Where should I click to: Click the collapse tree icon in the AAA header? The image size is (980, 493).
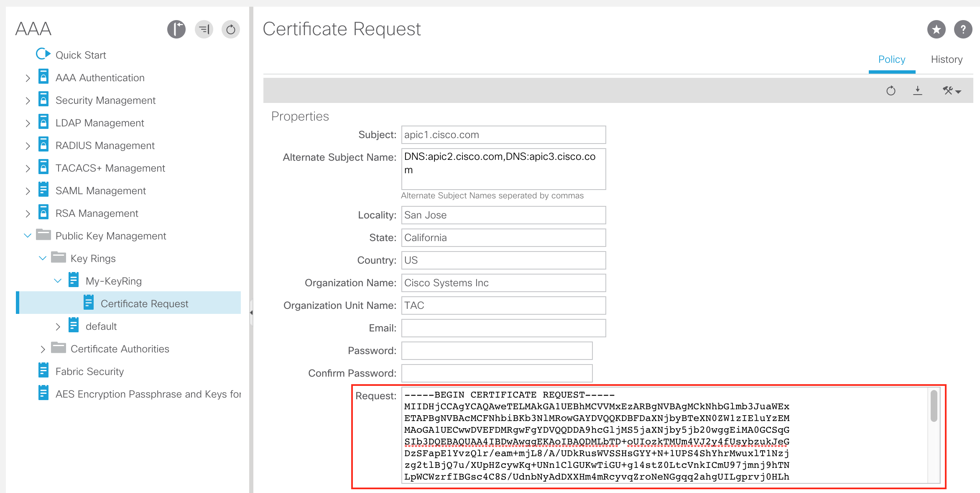[204, 30]
